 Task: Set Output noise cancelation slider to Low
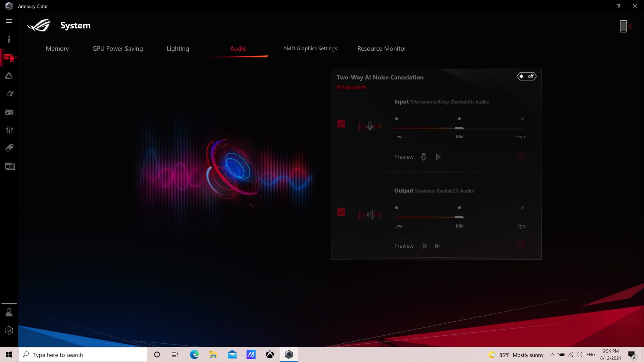397,208
